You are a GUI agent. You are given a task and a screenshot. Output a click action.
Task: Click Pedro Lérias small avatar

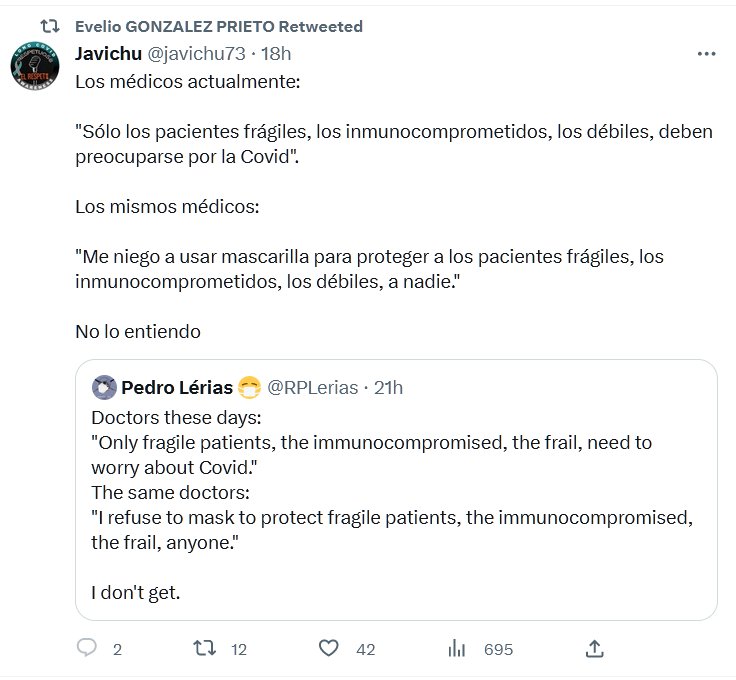pos(103,387)
